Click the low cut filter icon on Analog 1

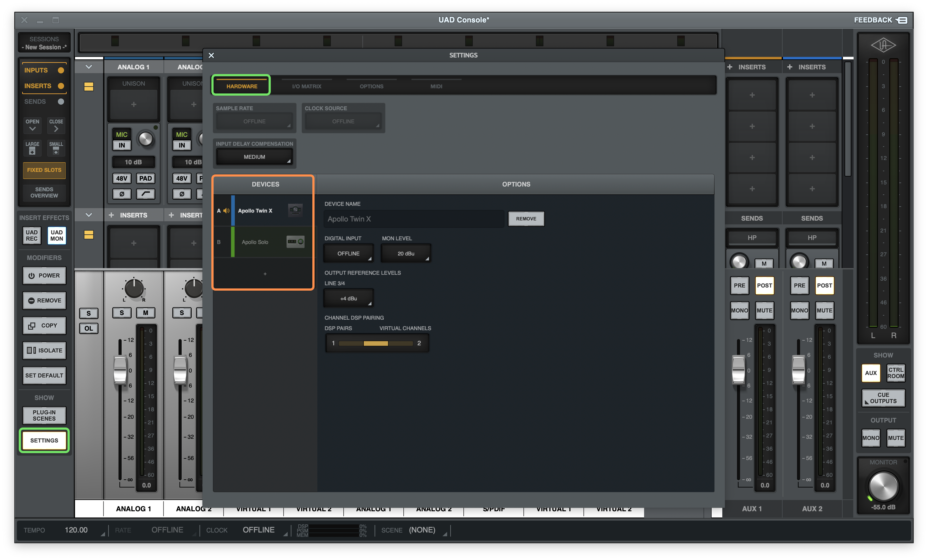point(145,194)
